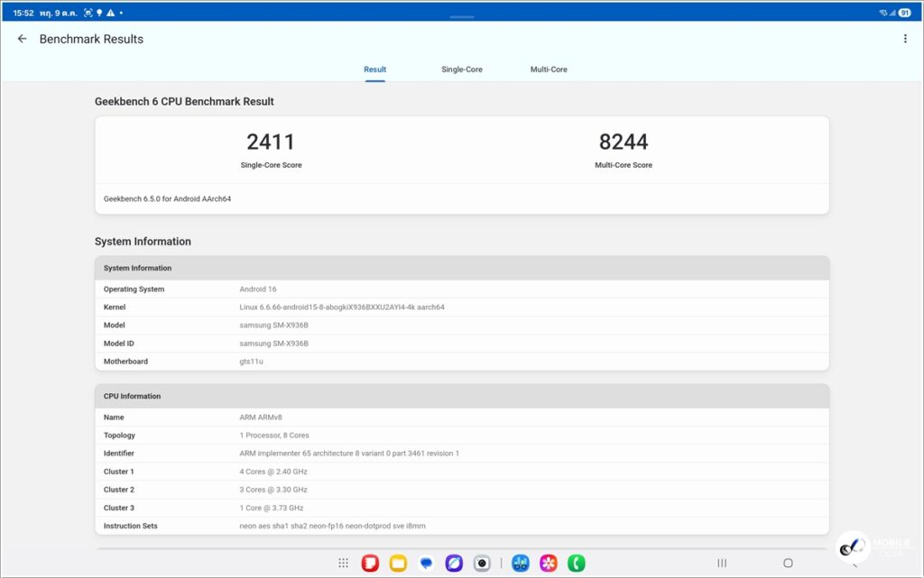Launch Samsung Notes from the taskbar

pos(370,563)
